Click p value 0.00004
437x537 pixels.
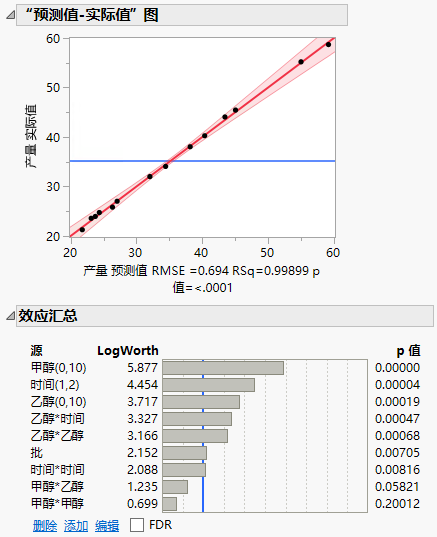[397, 385]
